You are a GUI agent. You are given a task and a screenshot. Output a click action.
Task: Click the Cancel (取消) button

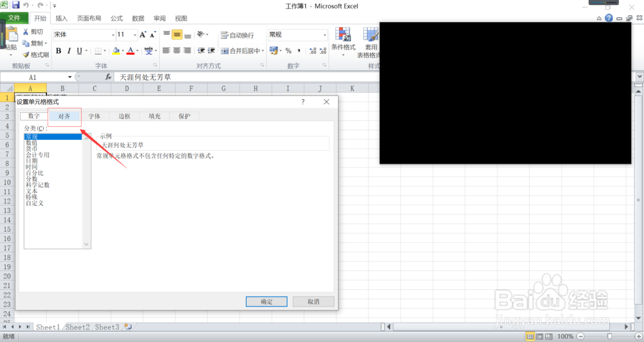(314, 301)
